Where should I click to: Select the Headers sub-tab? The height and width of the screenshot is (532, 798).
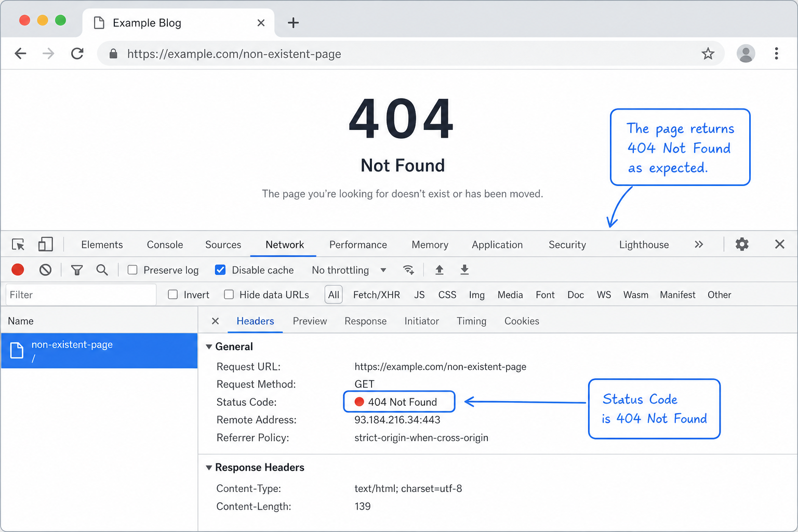coord(255,321)
